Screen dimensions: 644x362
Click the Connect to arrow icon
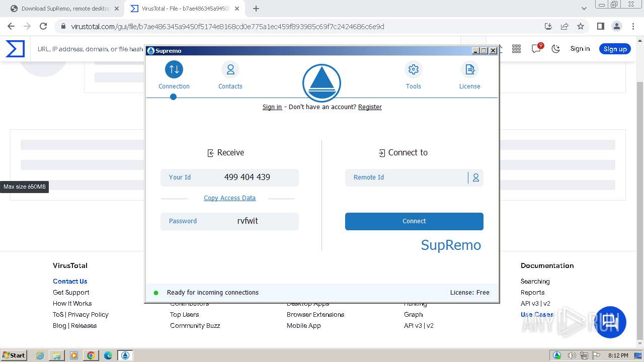coord(382,153)
